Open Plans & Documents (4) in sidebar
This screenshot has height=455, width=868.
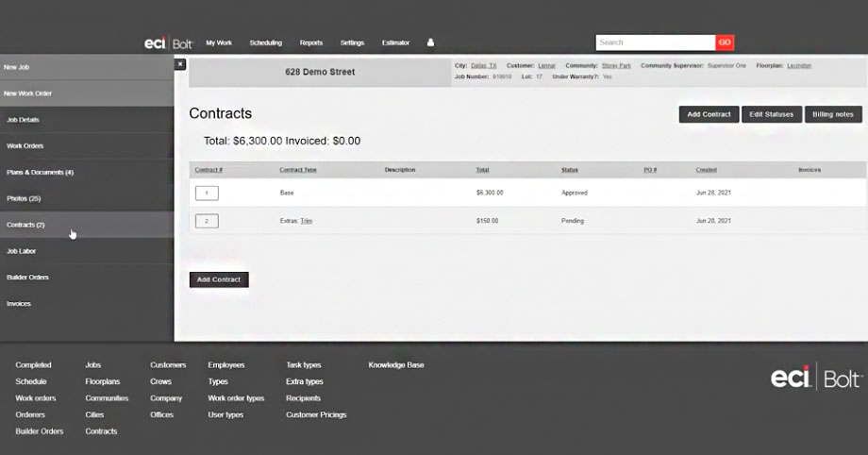tap(40, 172)
